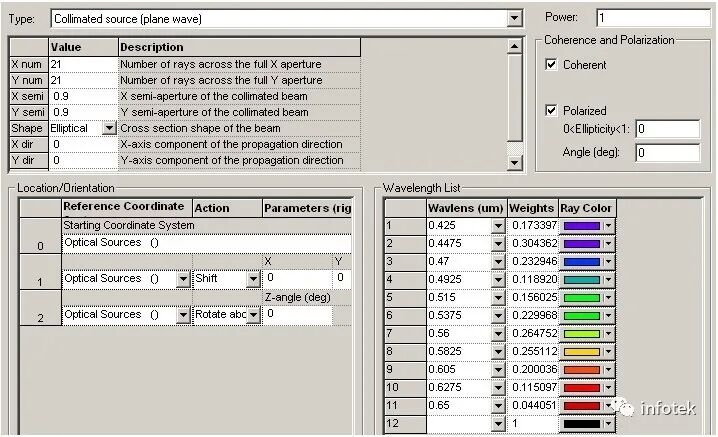Viewport: 718px width, 437px height.
Task: Click teal ray color swatch for 0.4925
Action: [582, 279]
